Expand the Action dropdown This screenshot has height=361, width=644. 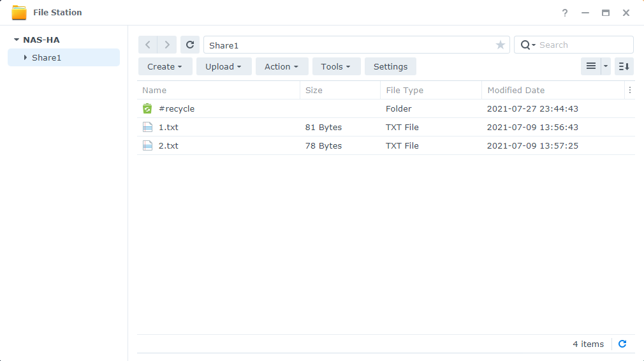coord(282,66)
